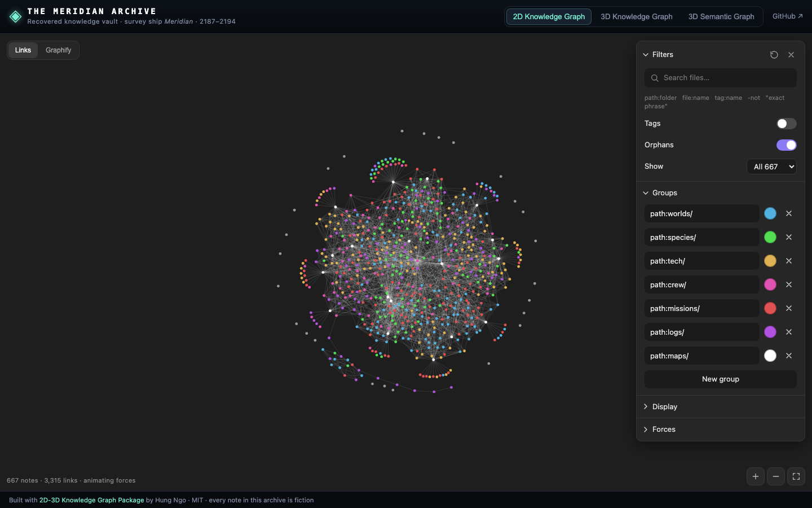Remove the path:tech/ group
The image size is (812, 508).
pos(789,261)
